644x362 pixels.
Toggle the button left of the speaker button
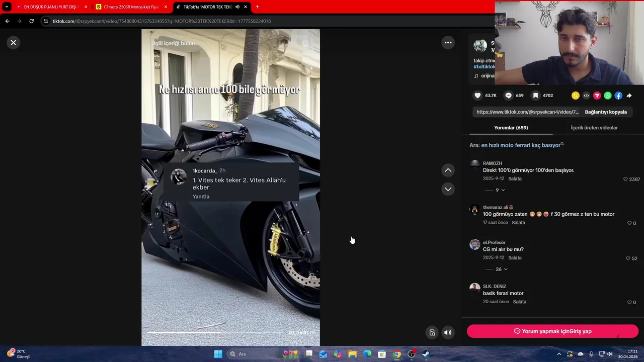(x=432, y=332)
